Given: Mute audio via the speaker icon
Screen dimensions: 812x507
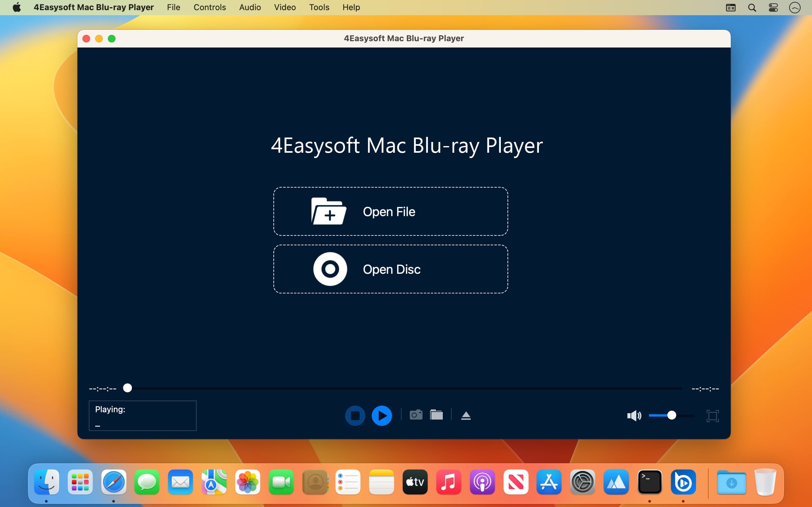Looking at the screenshot, I should [x=633, y=416].
